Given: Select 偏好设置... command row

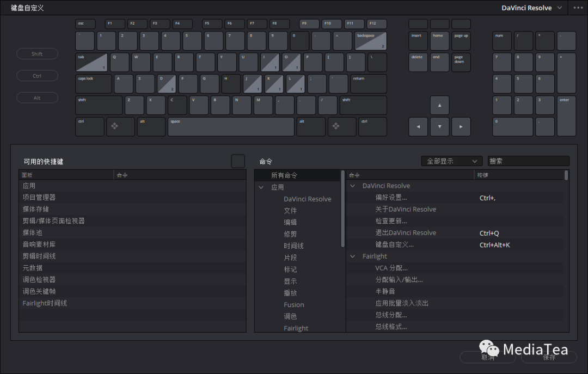Looking at the screenshot, I should (x=455, y=198).
